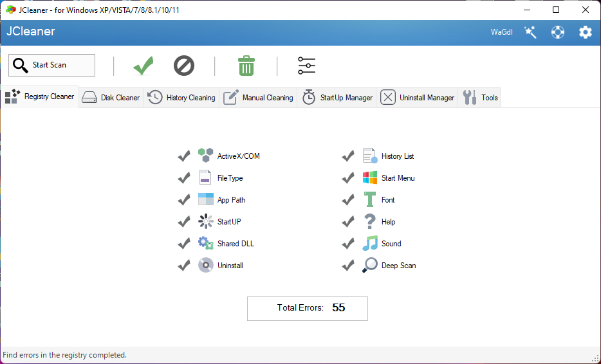Disable the Start Menu checkmark
The height and width of the screenshot is (364, 601).
[x=348, y=177]
